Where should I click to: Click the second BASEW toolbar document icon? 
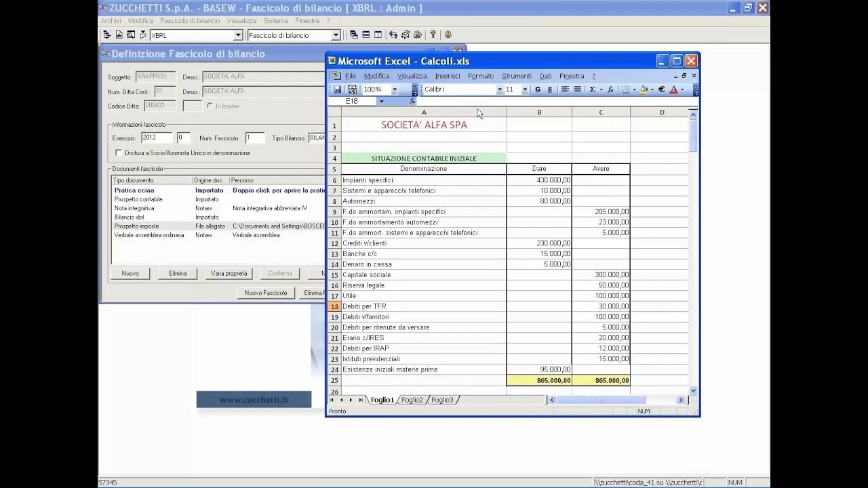coord(119,35)
